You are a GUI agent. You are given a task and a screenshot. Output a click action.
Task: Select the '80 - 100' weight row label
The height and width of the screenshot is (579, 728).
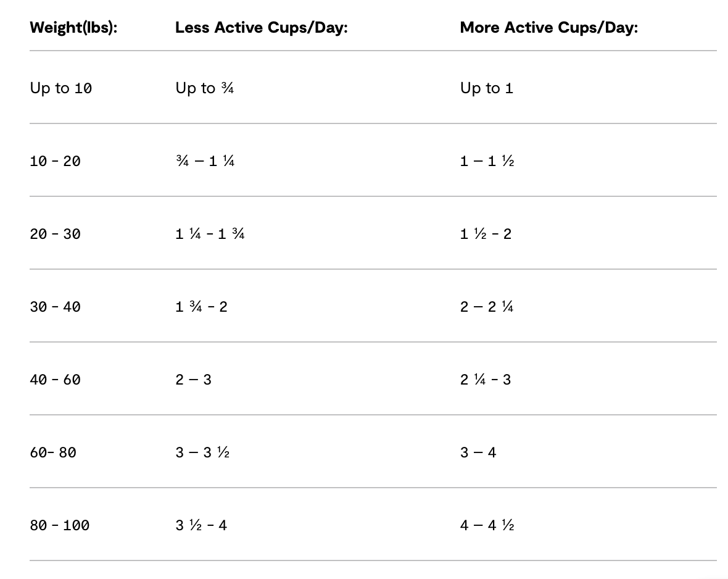tap(59, 525)
